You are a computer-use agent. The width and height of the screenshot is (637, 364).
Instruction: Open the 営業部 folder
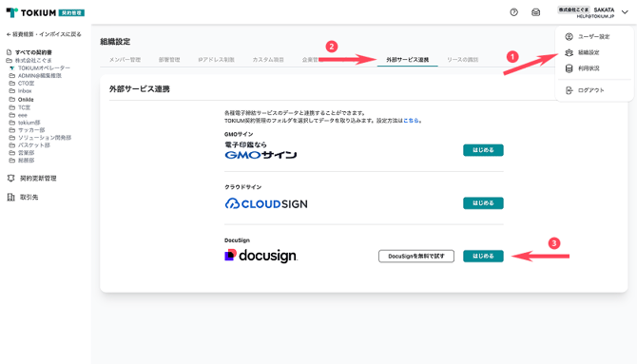coord(26,153)
